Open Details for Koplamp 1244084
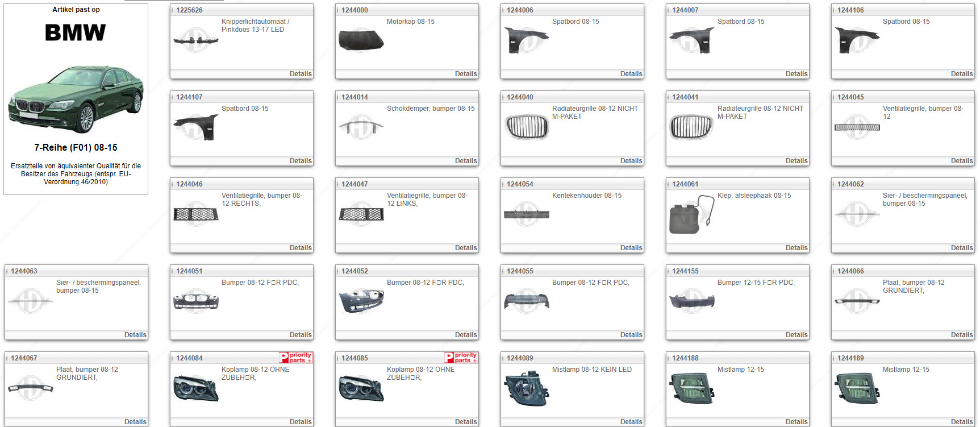This screenshot has width=980, height=427. click(301, 422)
